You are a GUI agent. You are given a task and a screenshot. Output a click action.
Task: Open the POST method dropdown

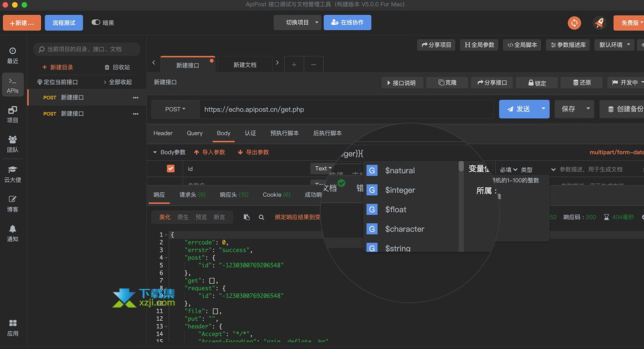[175, 109]
